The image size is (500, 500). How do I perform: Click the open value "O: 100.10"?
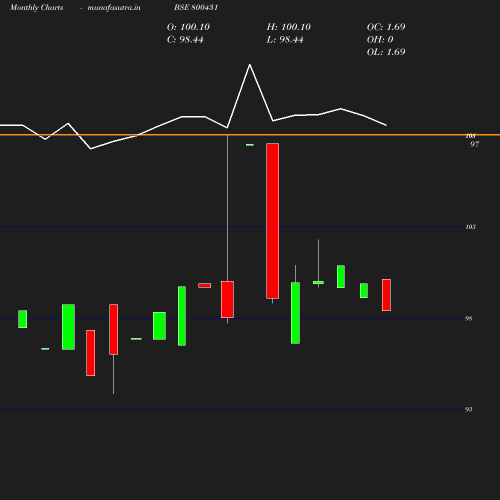tap(188, 27)
